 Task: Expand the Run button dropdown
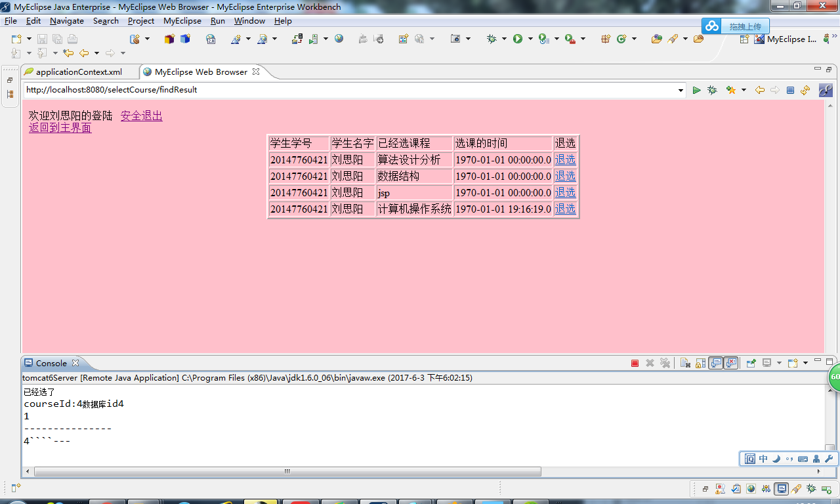529,39
